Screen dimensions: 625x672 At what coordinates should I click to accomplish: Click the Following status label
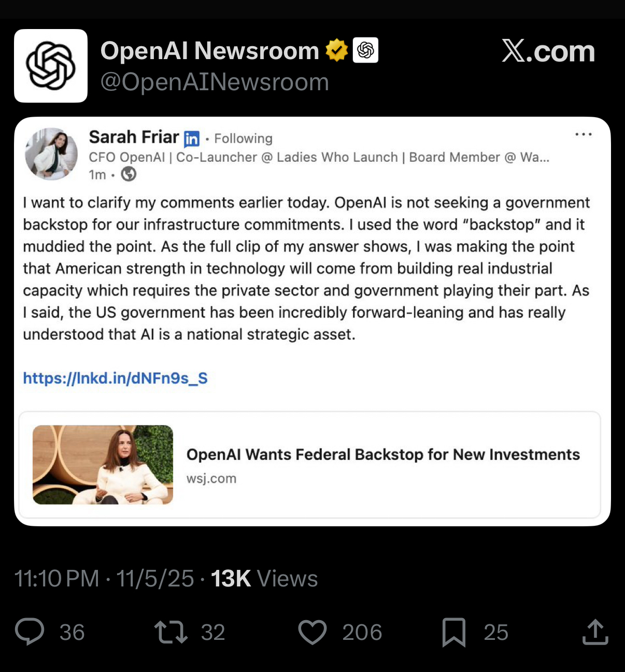coord(243,138)
